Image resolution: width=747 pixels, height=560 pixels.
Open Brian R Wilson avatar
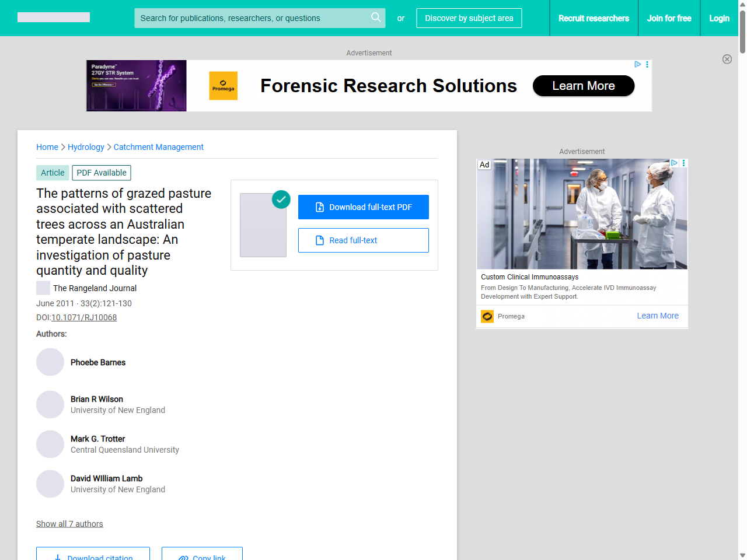pos(50,404)
